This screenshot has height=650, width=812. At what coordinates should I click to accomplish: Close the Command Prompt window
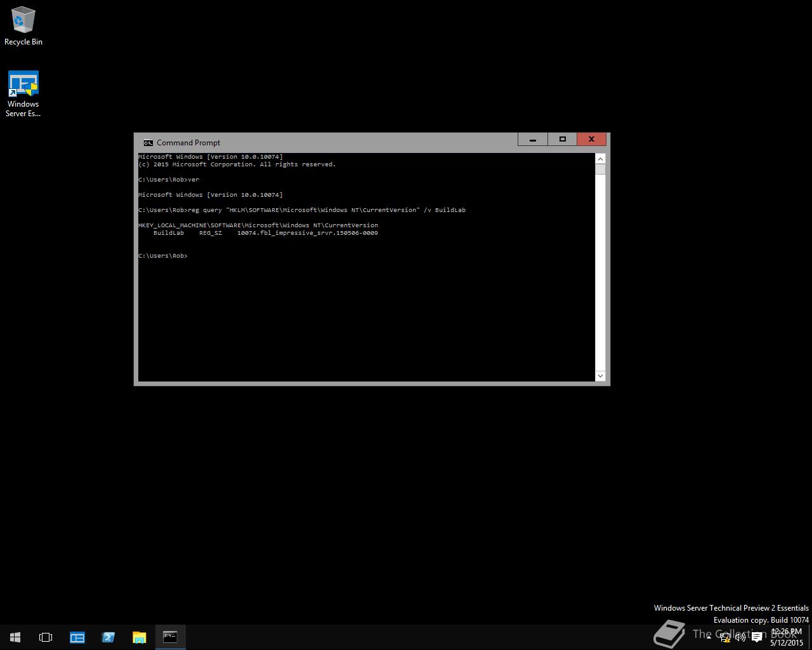(x=591, y=139)
